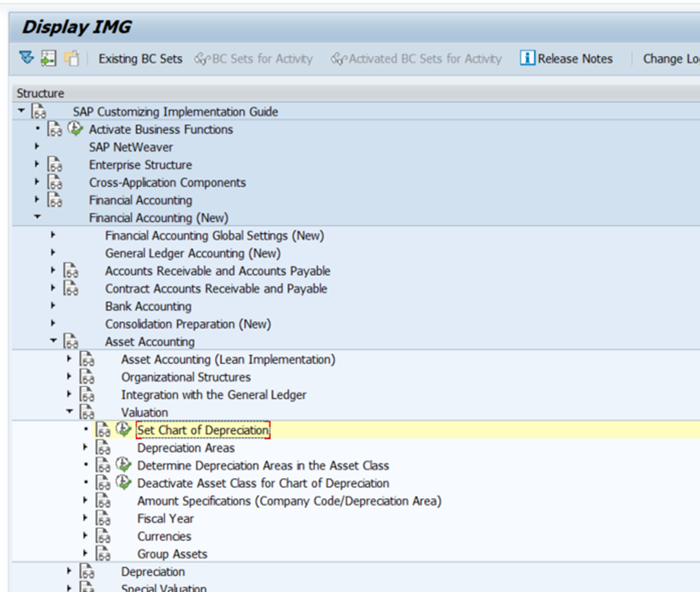
Task: Open documentation icon for Organizational Structures
Action: (86, 376)
